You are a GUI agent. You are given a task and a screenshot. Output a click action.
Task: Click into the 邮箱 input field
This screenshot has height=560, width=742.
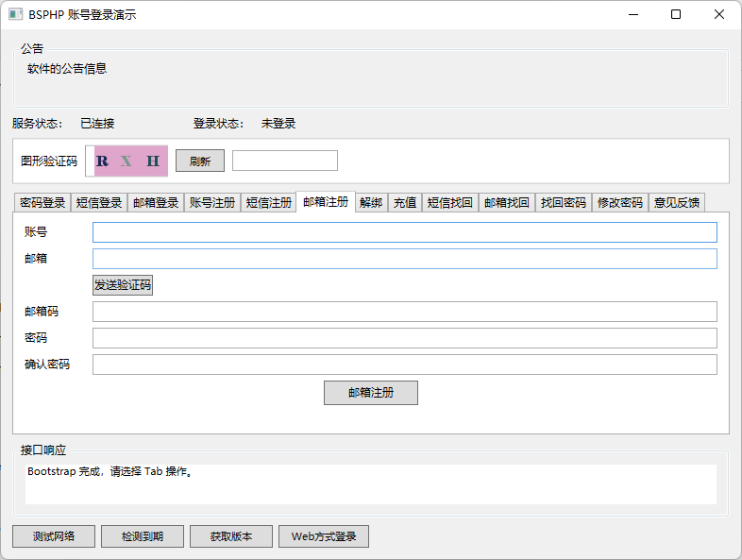[405, 259]
